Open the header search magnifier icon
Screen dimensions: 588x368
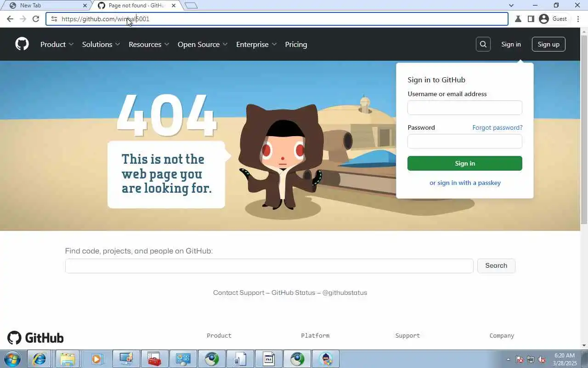(483, 44)
